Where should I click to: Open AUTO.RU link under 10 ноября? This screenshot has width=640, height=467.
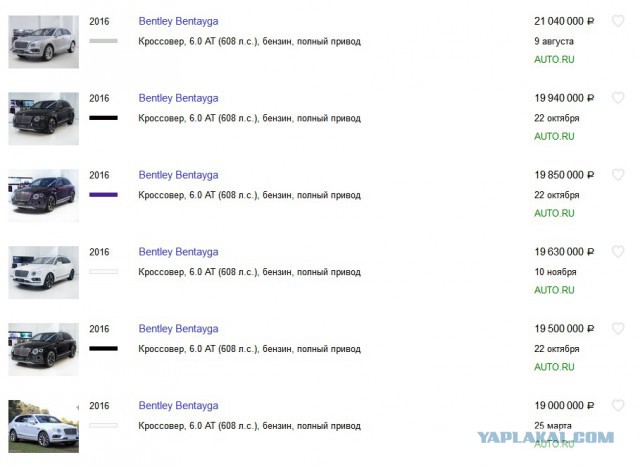click(554, 290)
